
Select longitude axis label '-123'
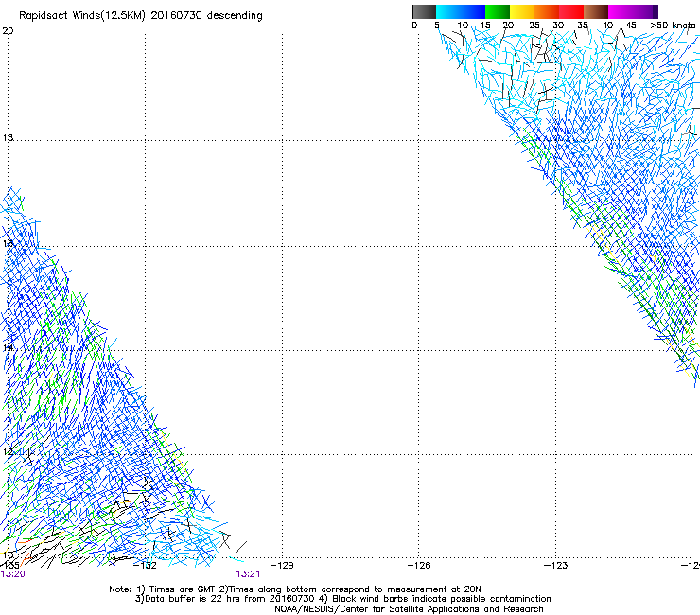[x=556, y=566]
